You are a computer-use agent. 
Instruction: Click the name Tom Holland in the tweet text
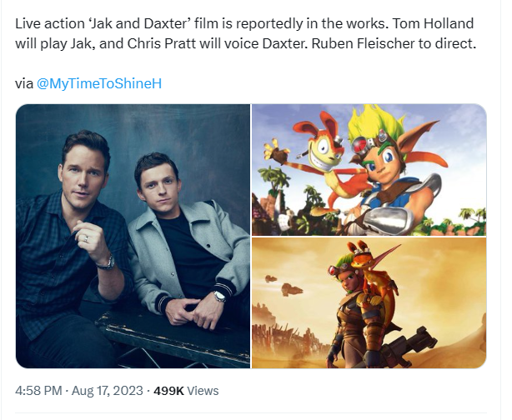point(433,24)
